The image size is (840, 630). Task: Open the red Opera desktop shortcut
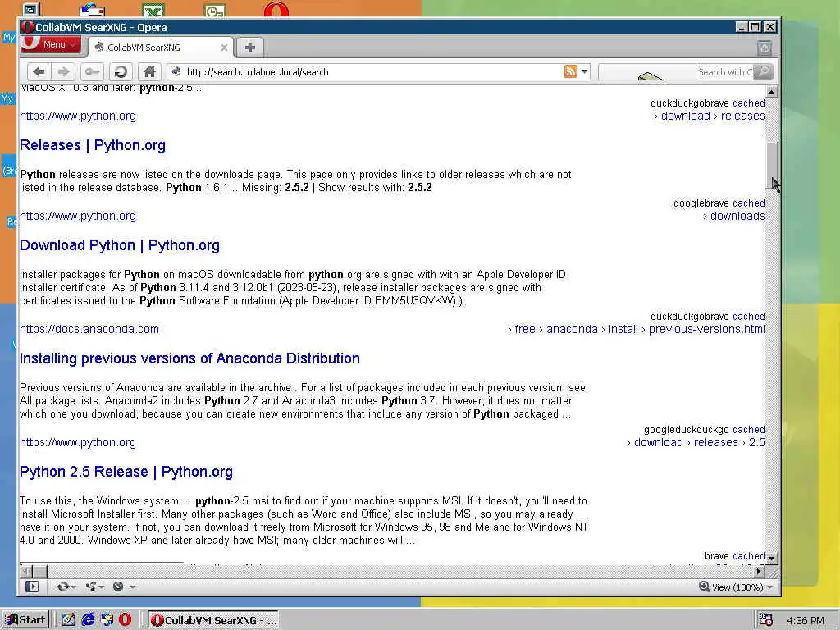pos(276,10)
